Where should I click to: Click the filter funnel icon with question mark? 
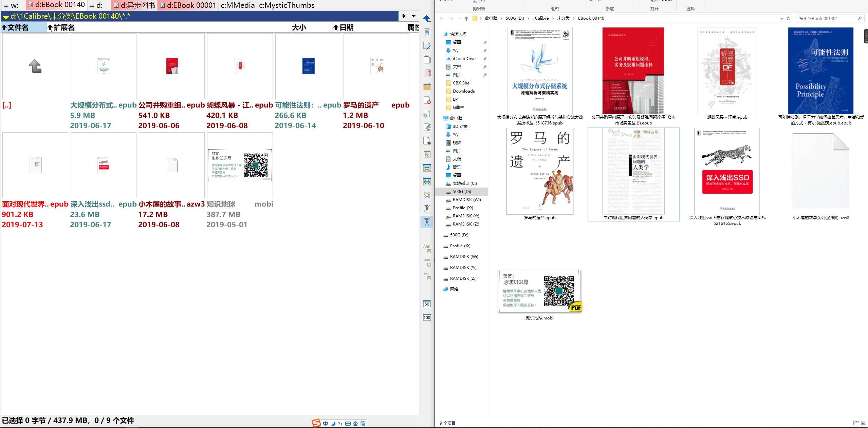[427, 209]
